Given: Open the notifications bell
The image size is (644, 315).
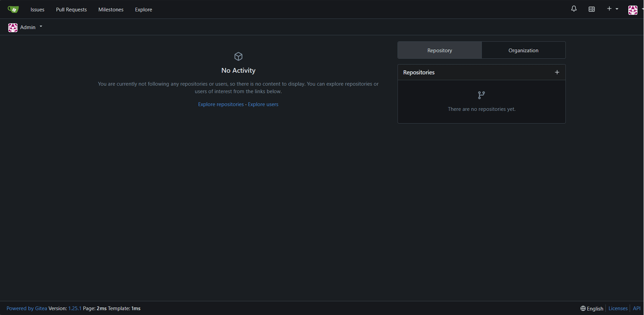Looking at the screenshot, I should point(574,9).
